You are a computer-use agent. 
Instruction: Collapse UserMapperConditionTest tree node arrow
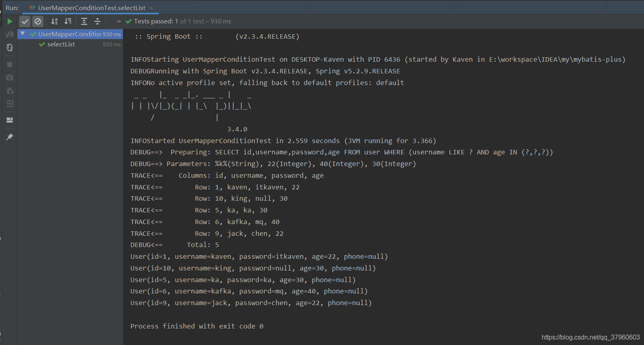[x=23, y=34]
